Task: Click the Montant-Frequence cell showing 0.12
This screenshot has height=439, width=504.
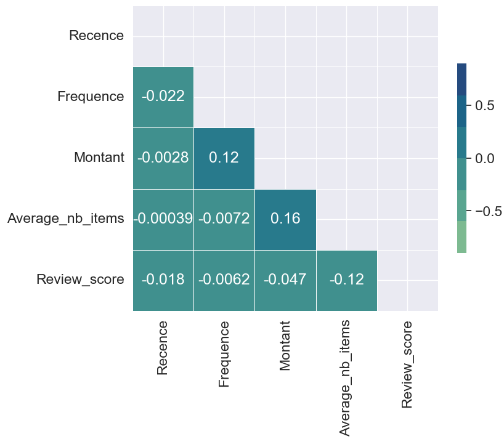Action: 224,158
